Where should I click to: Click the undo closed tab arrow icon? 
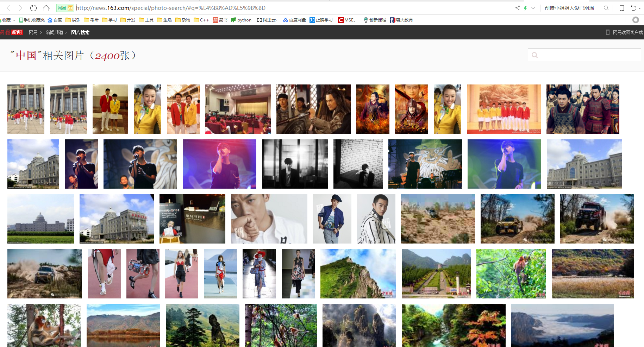click(x=633, y=8)
